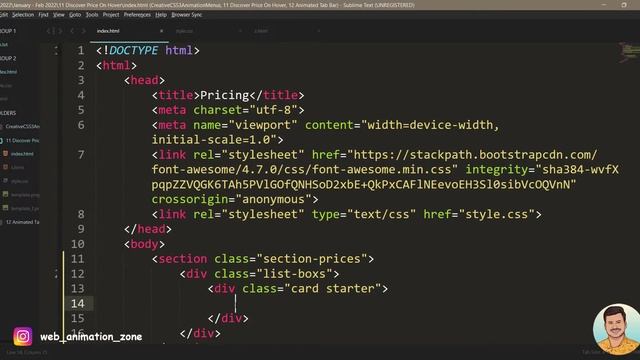Viewport: 640px width, 360px height.
Task: Close the third editor tab
Action: pos(318,31)
